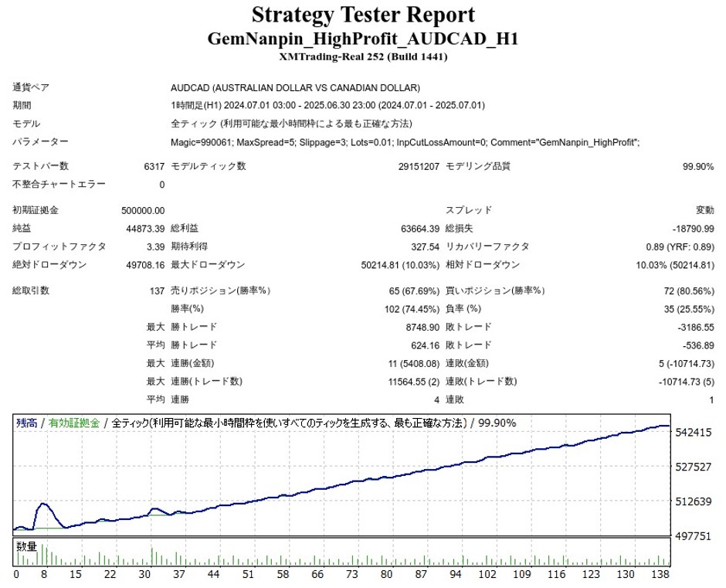Click the chart axis value 512639
726x588 pixels.
693,501
